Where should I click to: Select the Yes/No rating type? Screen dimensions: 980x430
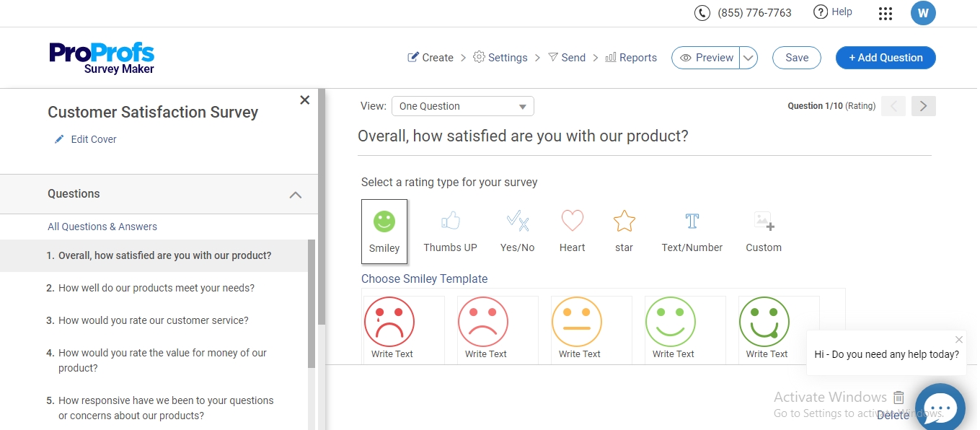click(x=517, y=229)
